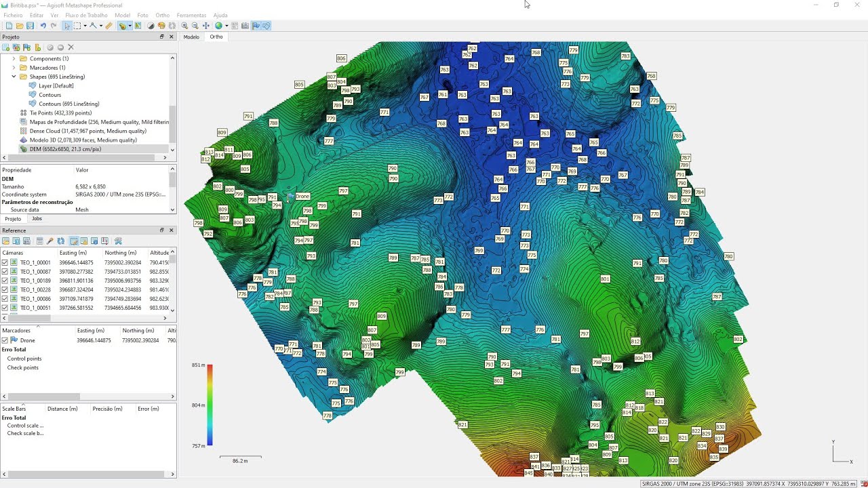Uncheck camera TEO_1_00228 checkbox
The image size is (868, 488).
pyautogui.click(x=5, y=289)
